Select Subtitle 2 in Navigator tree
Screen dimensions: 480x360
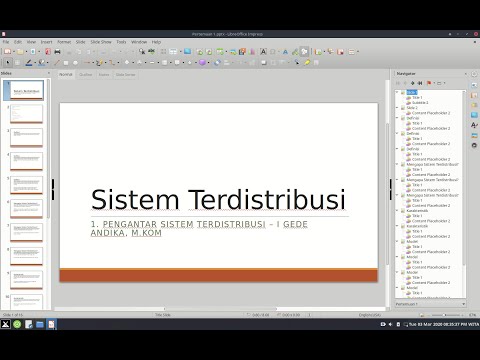(x=420, y=103)
